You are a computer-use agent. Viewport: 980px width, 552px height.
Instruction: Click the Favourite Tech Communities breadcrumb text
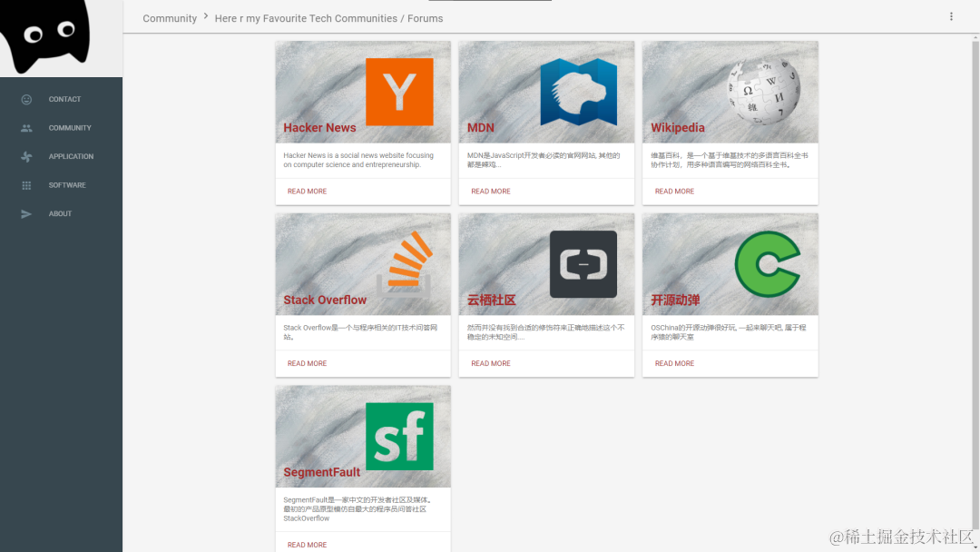330,19
